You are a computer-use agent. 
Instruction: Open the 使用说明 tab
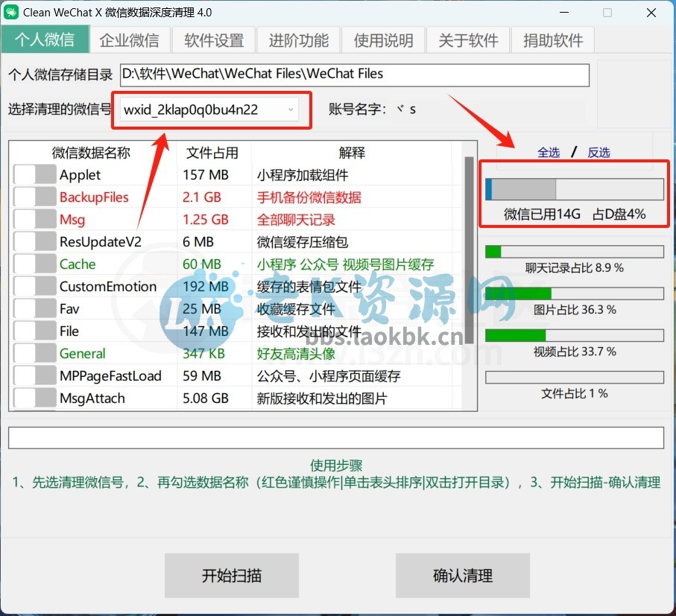pos(383,40)
